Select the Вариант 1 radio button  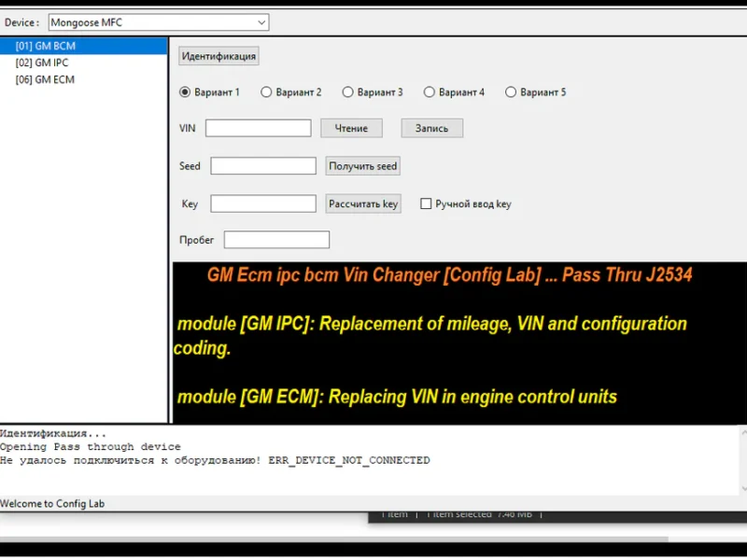point(185,92)
